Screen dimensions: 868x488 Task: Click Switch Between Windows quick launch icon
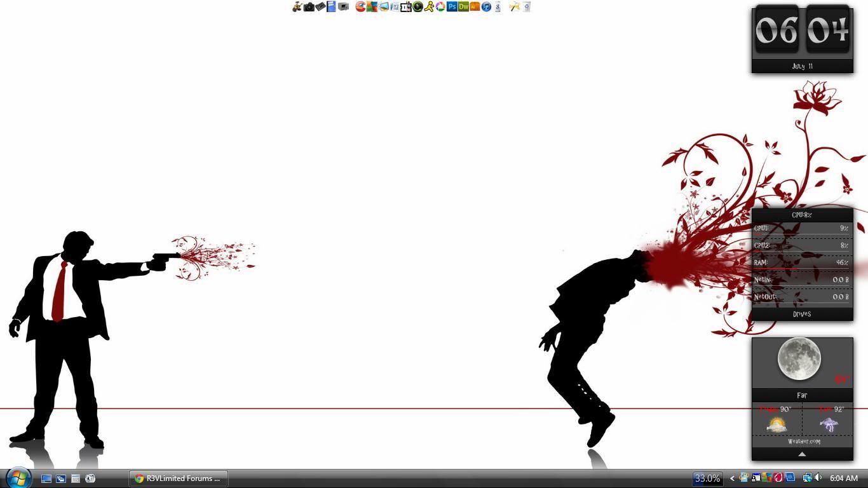[61, 478]
